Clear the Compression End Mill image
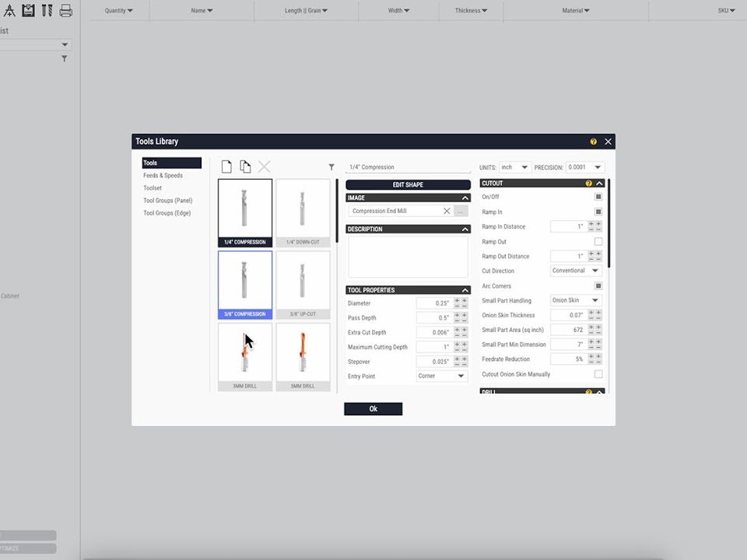Image resolution: width=747 pixels, height=560 pixels. (x=447, y=211)
